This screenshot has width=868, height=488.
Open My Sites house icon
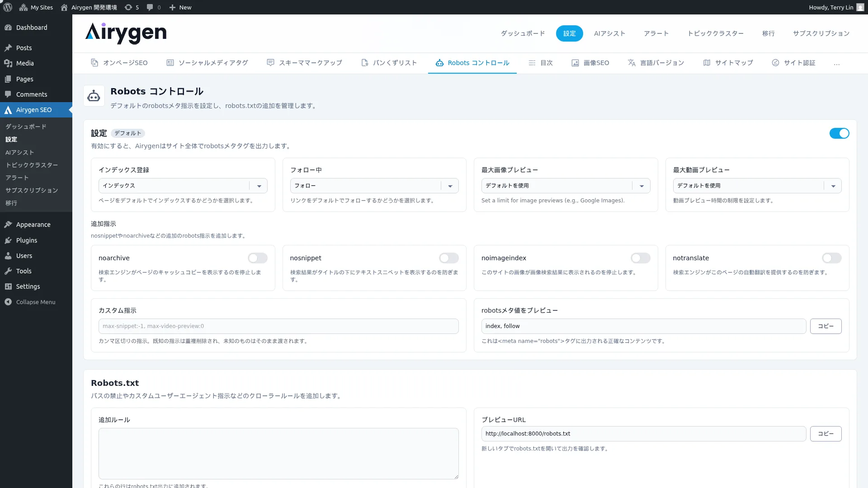point(24,7)
